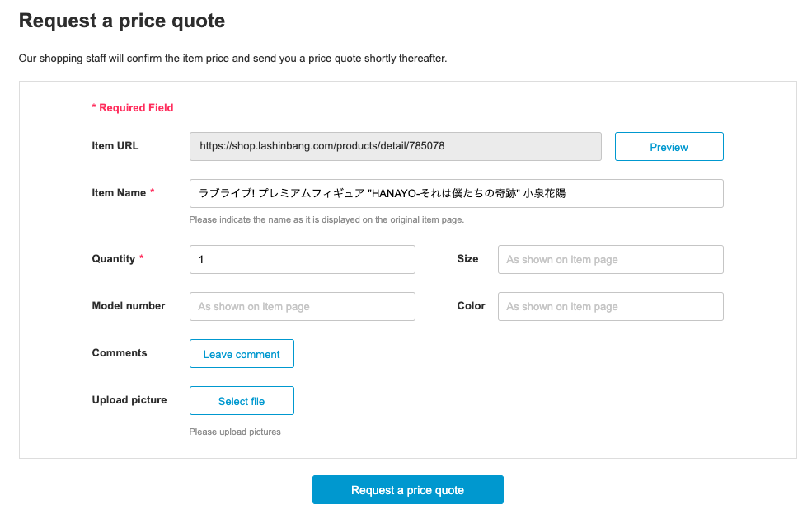Click the red Required Field notice
The image size is (812, 519).
(133, 108)
